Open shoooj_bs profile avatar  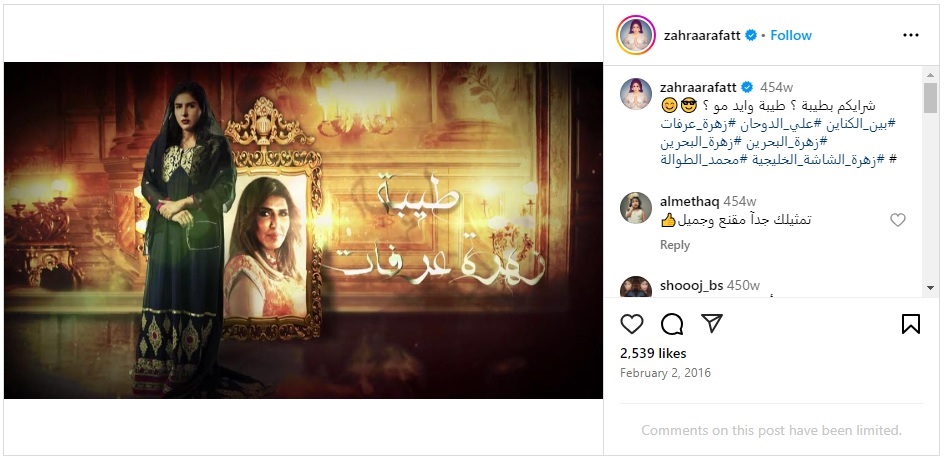point(636,287)
